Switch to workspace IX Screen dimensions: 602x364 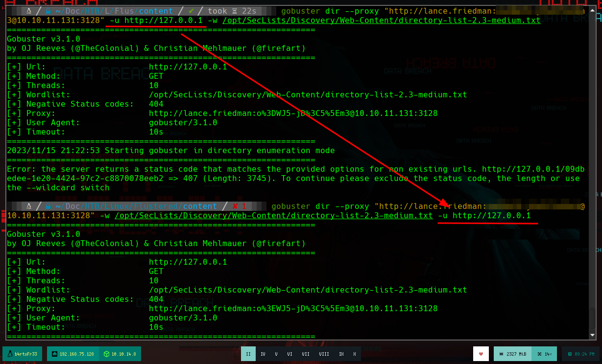(x=341, y=354)
